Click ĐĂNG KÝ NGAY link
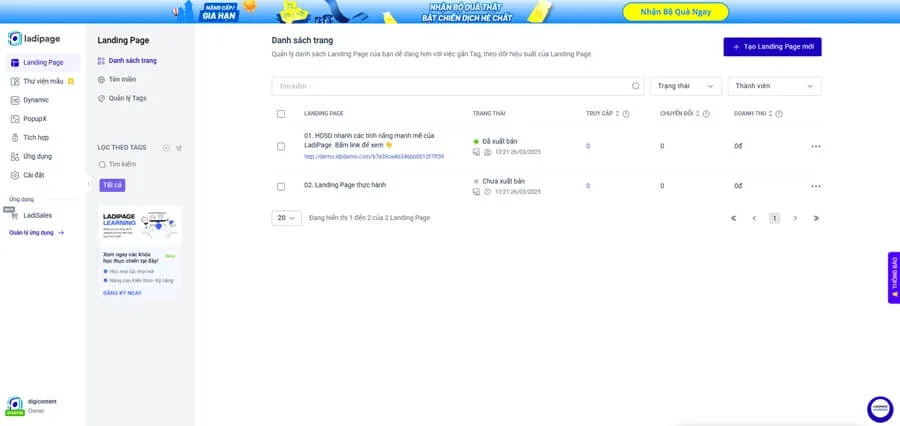The height and width of the screenshot is (426, 900). 122,293
